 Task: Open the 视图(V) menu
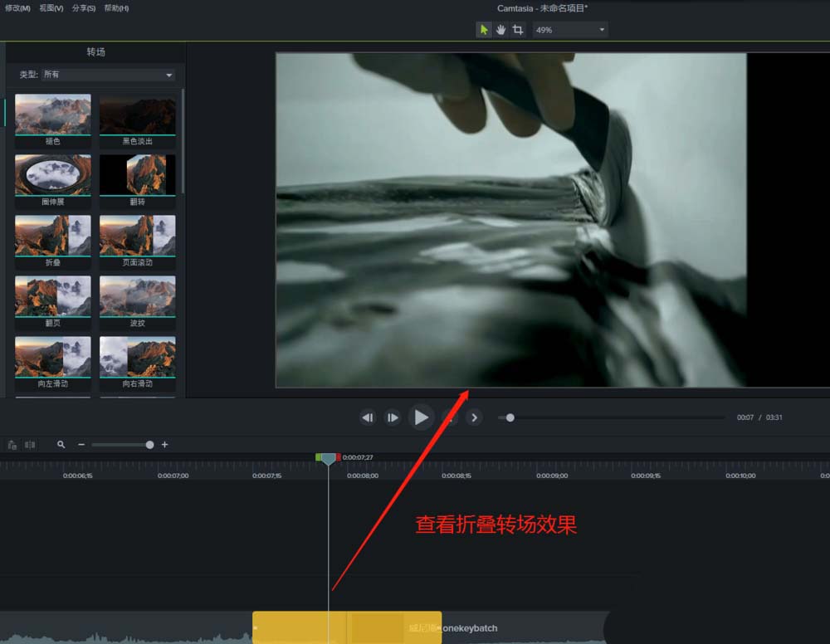click(x=51, y=8)
